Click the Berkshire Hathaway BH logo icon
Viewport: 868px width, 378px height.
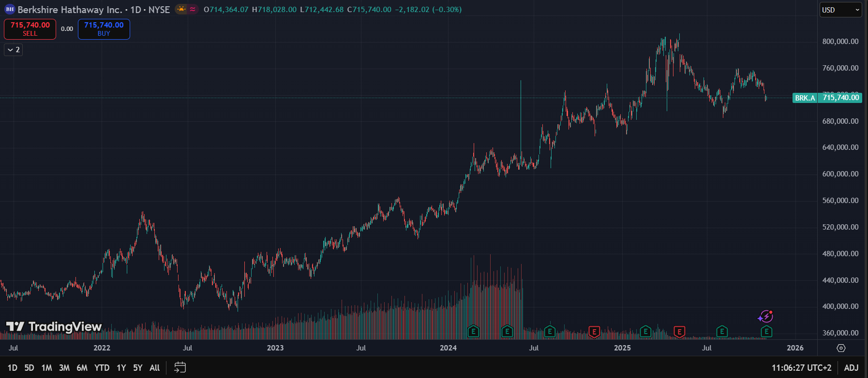9,10
